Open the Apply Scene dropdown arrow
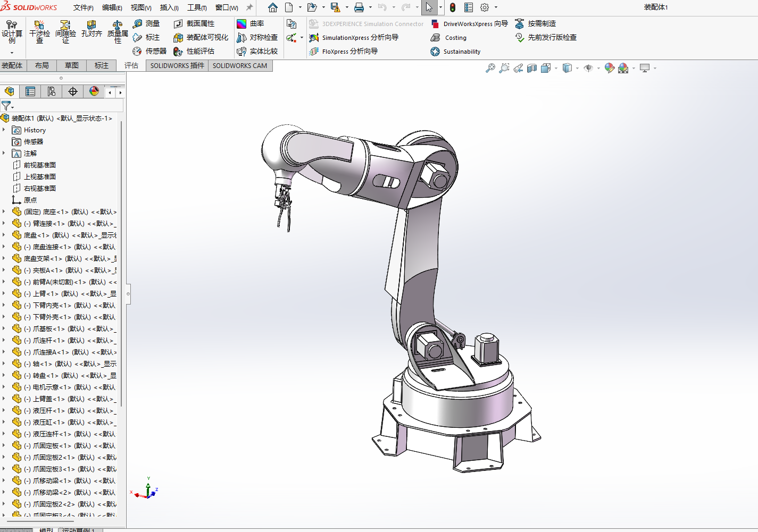The image size is (758, 532). pyautogui.click(x=634, y=68)
